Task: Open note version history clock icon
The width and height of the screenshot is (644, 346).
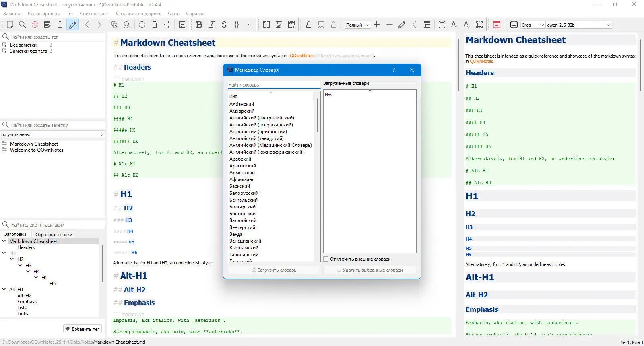Action: pyautogui.click(x=142, y=25)
